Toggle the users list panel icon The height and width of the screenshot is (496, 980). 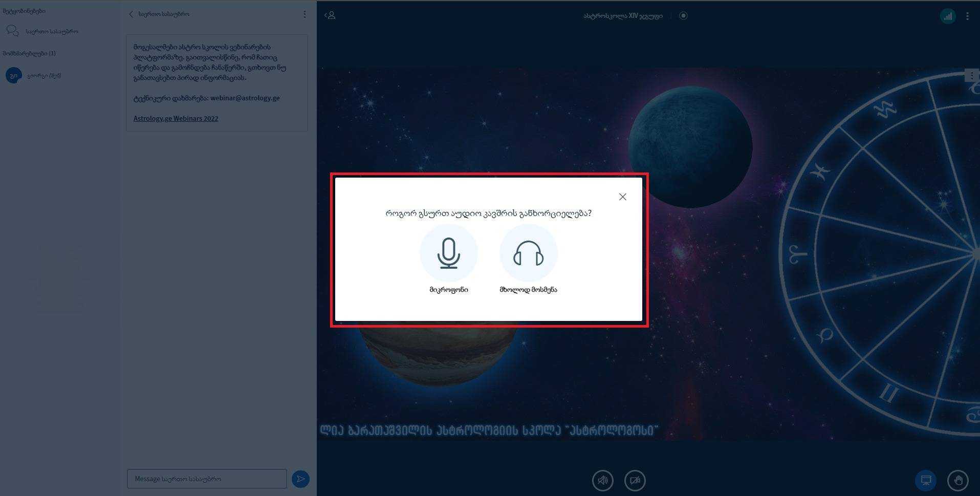[330, 15]
